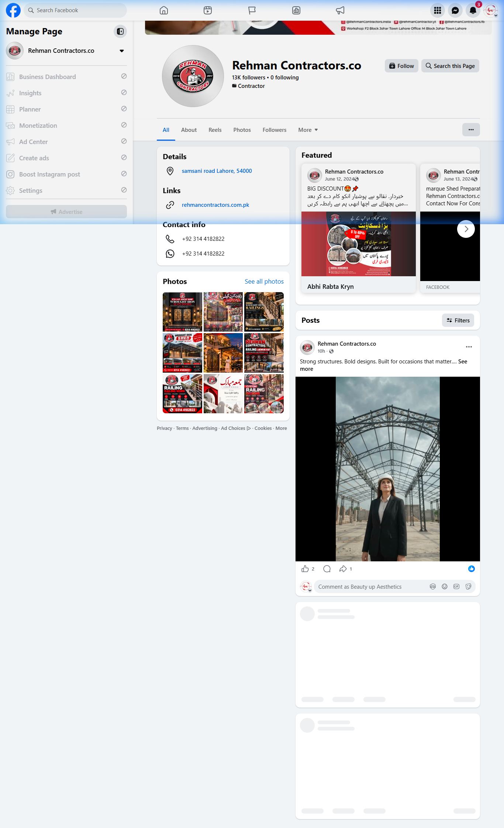504x828 pixels.
Task: Insert an avatar sticker in comment
Action: pos(433,586)
